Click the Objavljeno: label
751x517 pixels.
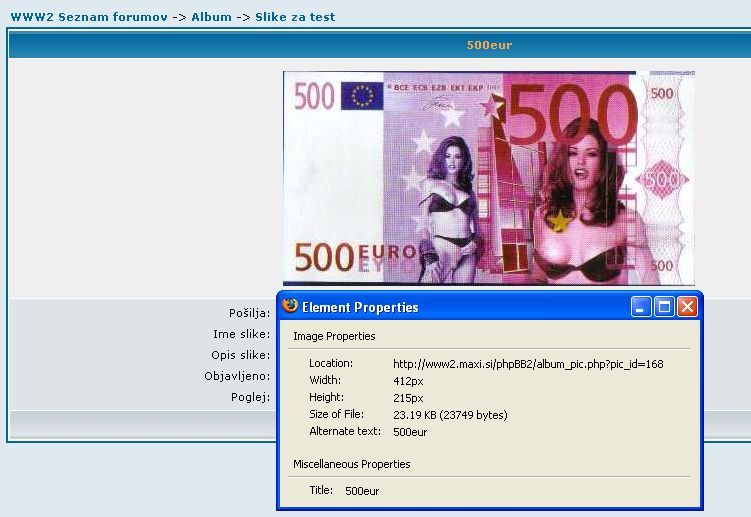click(x=238, y=376)
